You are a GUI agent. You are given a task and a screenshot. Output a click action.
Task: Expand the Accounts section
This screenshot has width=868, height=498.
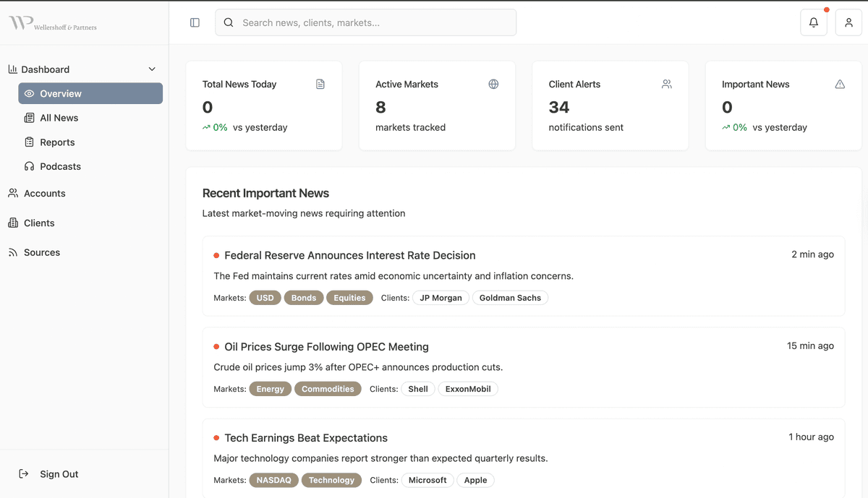coord(44,194)
